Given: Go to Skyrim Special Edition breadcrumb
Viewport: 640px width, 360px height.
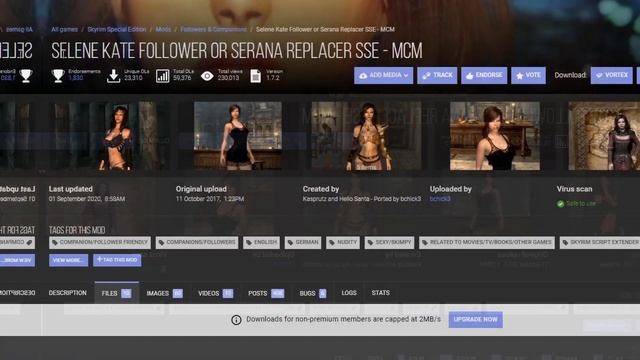Looking at the screenshot, I should click(117, 29).
